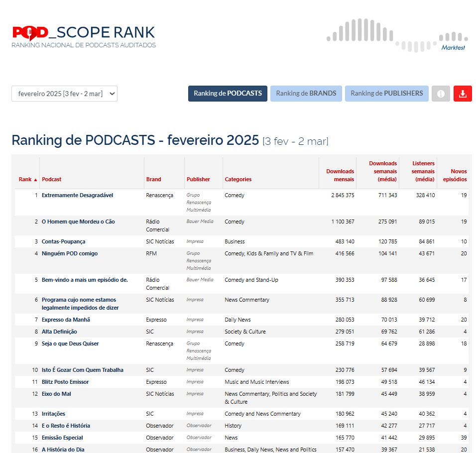
Task: Sort table by Podcast column header
Action: [x=52, y=179]
